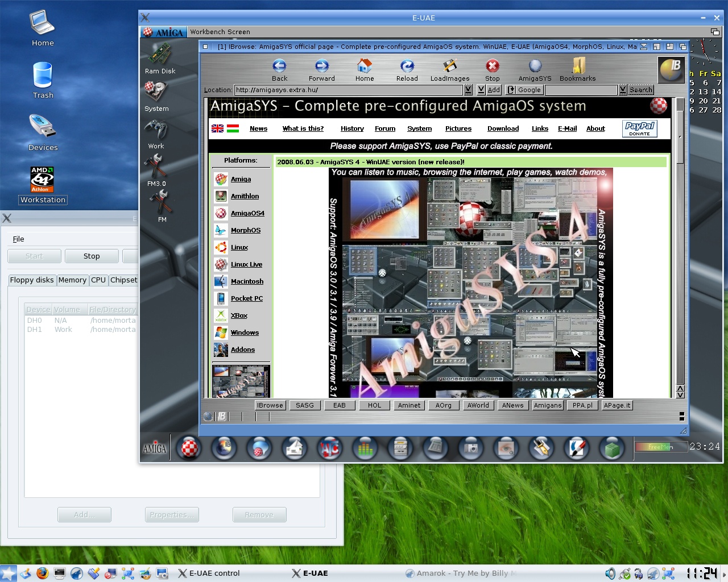Image resolution: width=728 pixels, height=582 pixels.
Task: Open the search field history dropdown
Action: pyautogui.click(x=623, y=90)
